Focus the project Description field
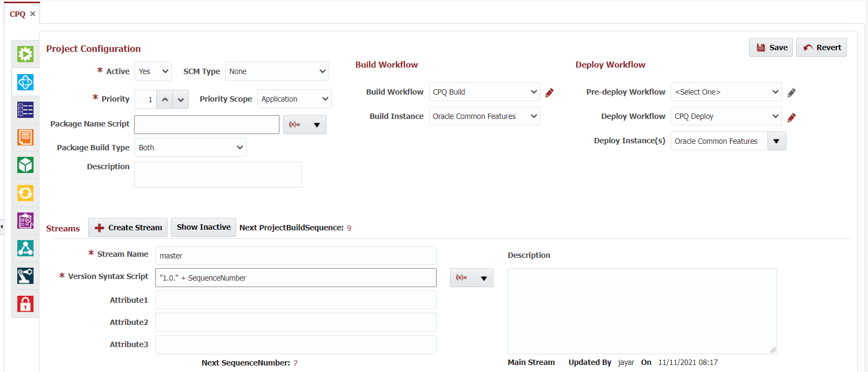Screen dimensions: 868x372 pyautogui.click(x=218, y=175)
